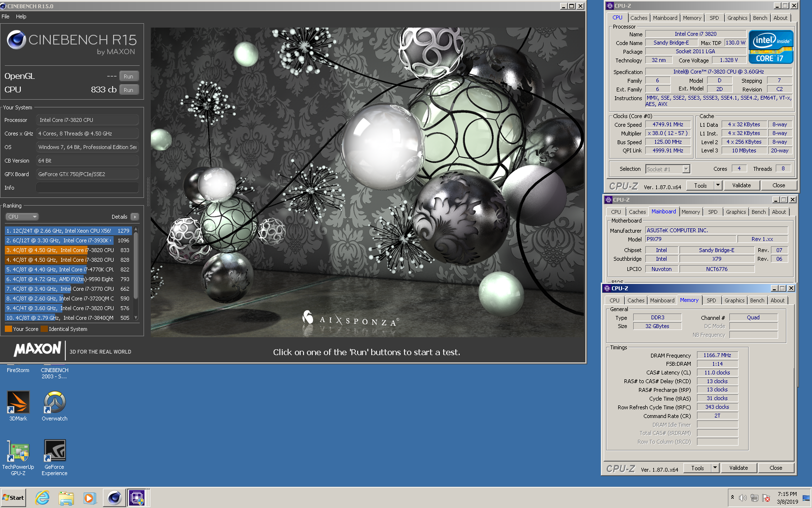Open the Socket #1 selection dropdown
812x508 pixels.
pyautogui.click(x=668, y=169)
